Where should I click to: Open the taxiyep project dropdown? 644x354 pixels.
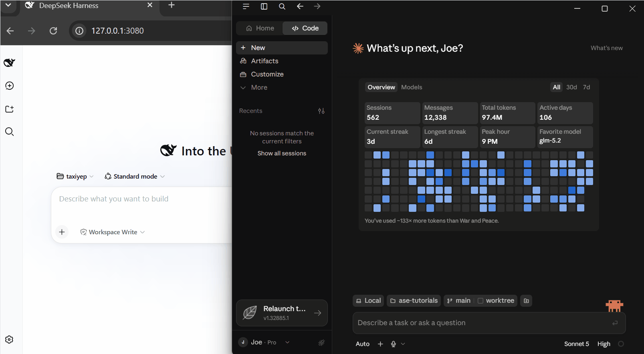pos(75,176)
